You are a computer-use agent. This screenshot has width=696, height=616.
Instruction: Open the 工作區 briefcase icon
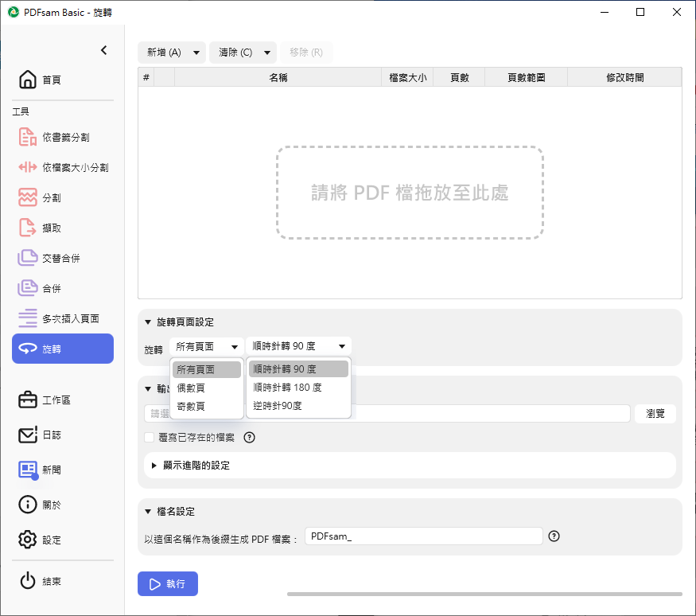coord(28,400)
